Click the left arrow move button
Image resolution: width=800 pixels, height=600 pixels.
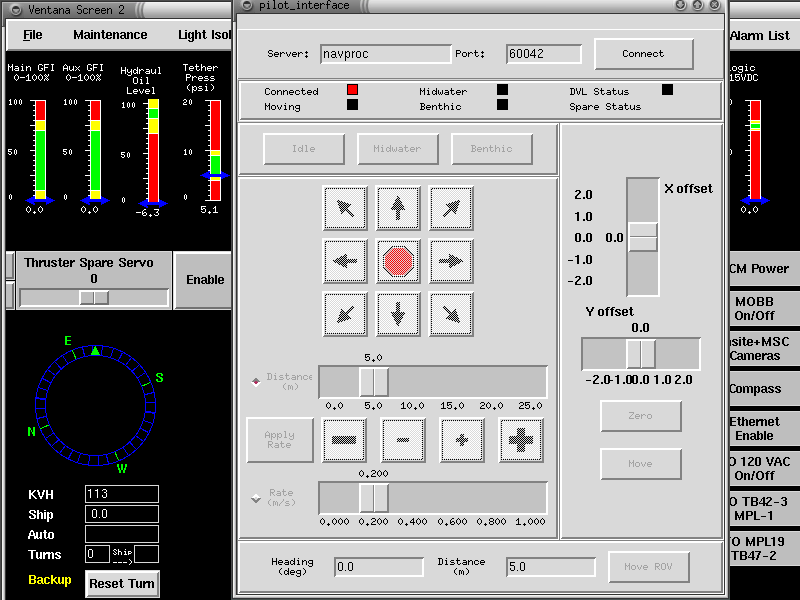point(345,261)
